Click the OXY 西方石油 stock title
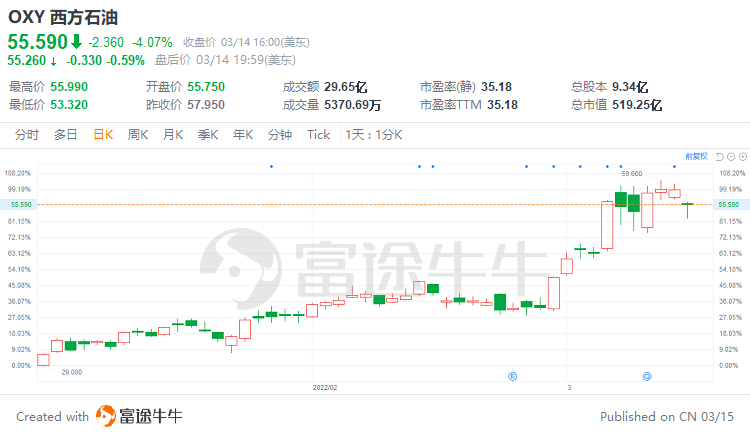This screenshot has width=750, height=437. (63, 18)
